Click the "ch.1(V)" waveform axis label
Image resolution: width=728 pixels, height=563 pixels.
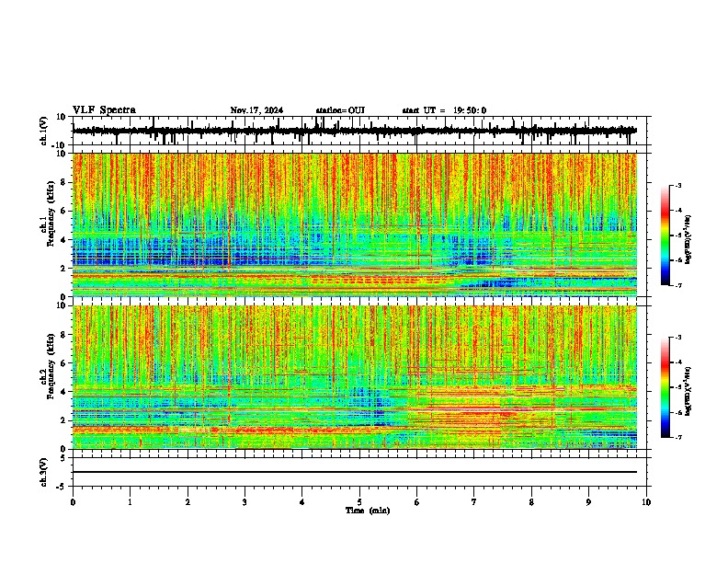tap(44, 131)
